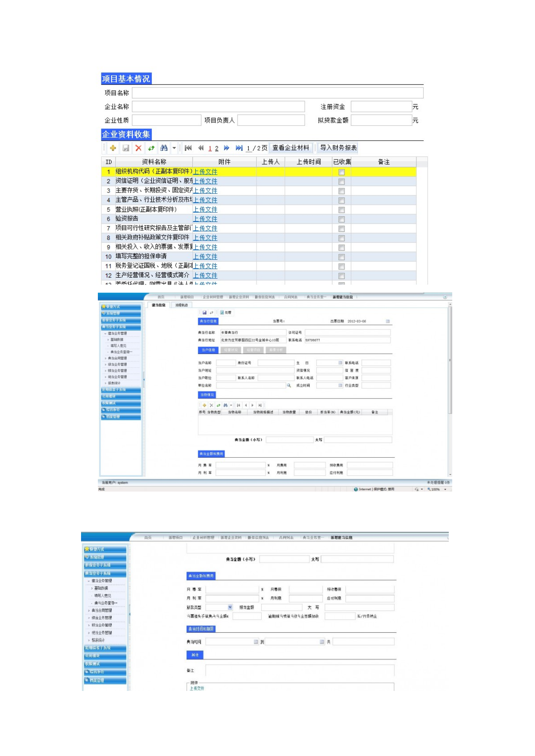Expand 典当合同管理 in the middle screenshot sidebar

click(x=106, y=358)
